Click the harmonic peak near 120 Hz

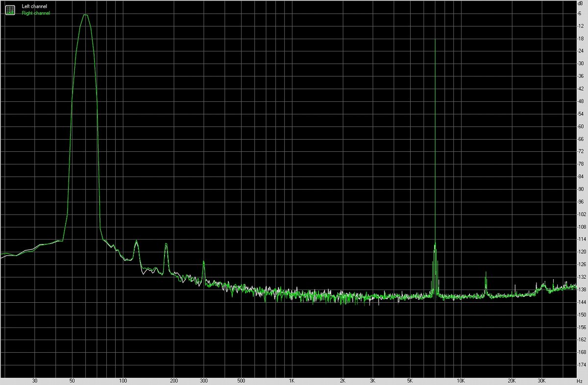pyautogui.click(x=136, y=241)
